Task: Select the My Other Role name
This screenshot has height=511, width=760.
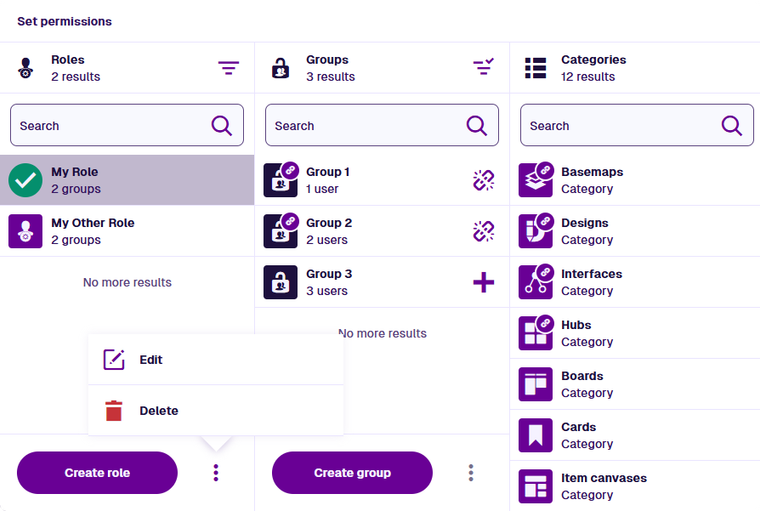Action: (x=93, y=223)
